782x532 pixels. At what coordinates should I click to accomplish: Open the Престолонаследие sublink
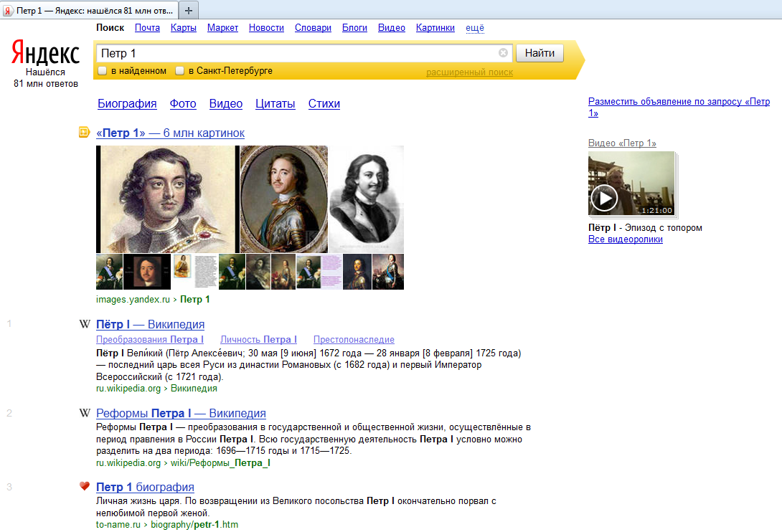point(354,340)
